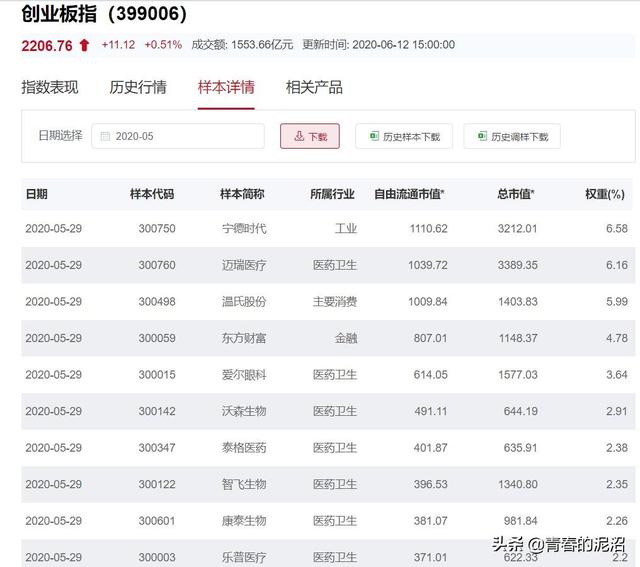Click the red up-arrow beside 2206.76

click(84, 45)
